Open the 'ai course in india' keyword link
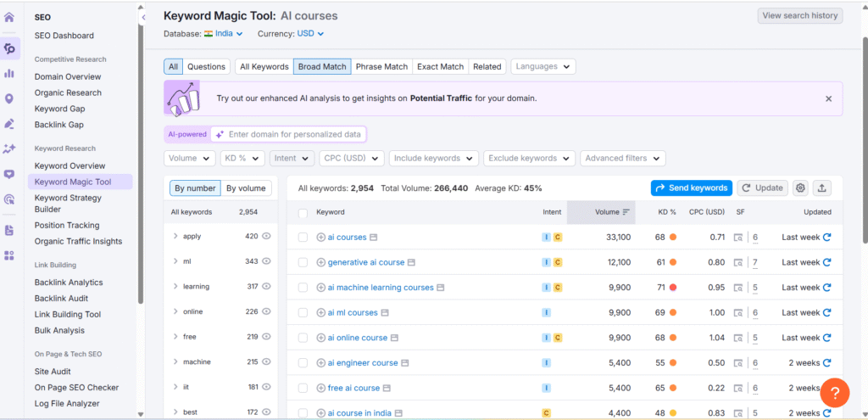Image resolution: width=868 pixels, height=420 pixels. 359,413
